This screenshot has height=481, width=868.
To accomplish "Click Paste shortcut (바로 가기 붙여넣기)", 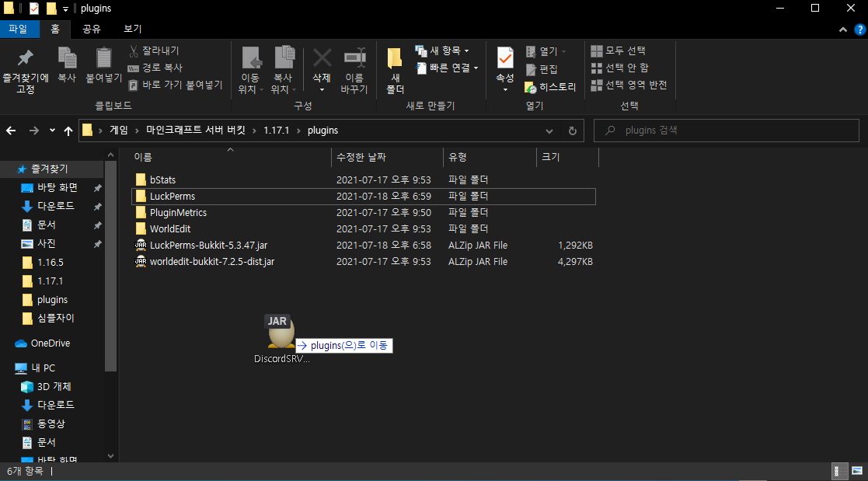I will coord(176,85).
